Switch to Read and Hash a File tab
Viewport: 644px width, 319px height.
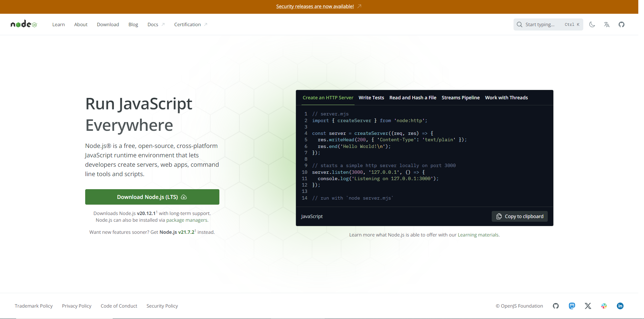[x=413, y=98]
